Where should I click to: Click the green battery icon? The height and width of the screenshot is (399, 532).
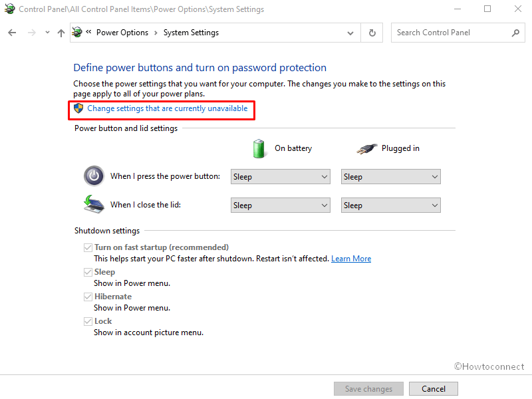click(259, 148)
